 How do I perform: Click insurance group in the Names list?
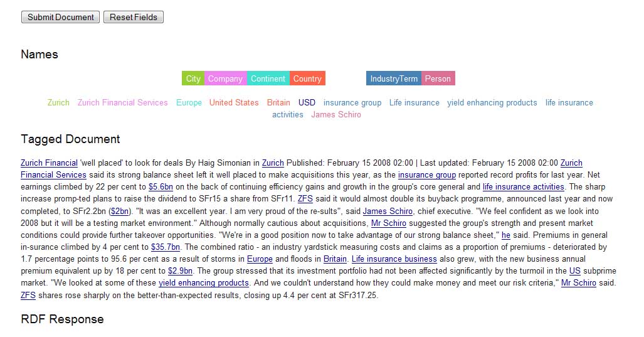point(352,102)
